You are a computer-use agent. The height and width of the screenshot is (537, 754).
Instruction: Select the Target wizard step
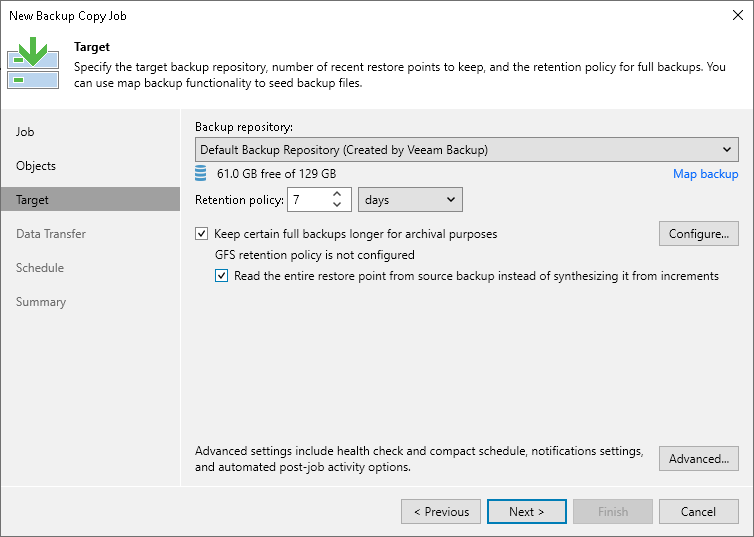tap(90, 200)
